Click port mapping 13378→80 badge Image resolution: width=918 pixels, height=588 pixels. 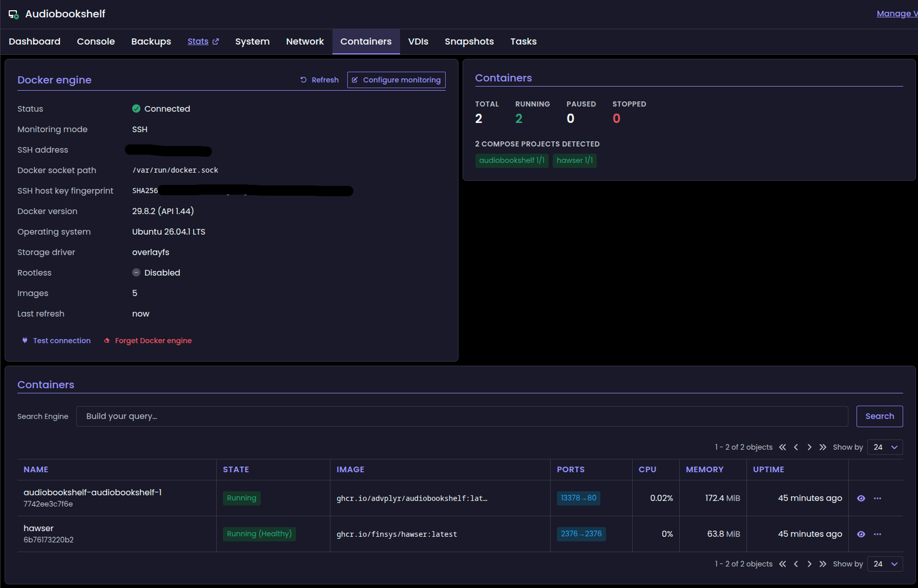pos(578,498)
